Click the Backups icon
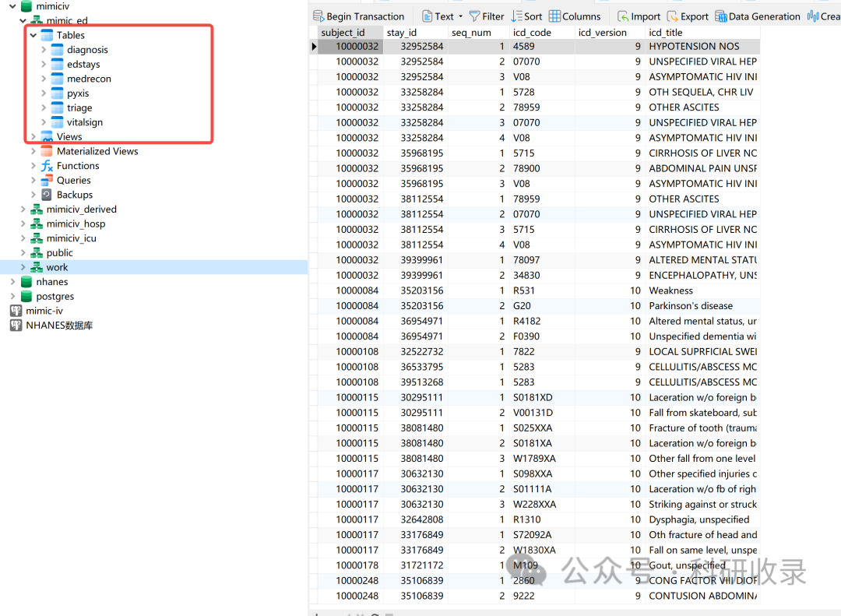 click(47, 194)
